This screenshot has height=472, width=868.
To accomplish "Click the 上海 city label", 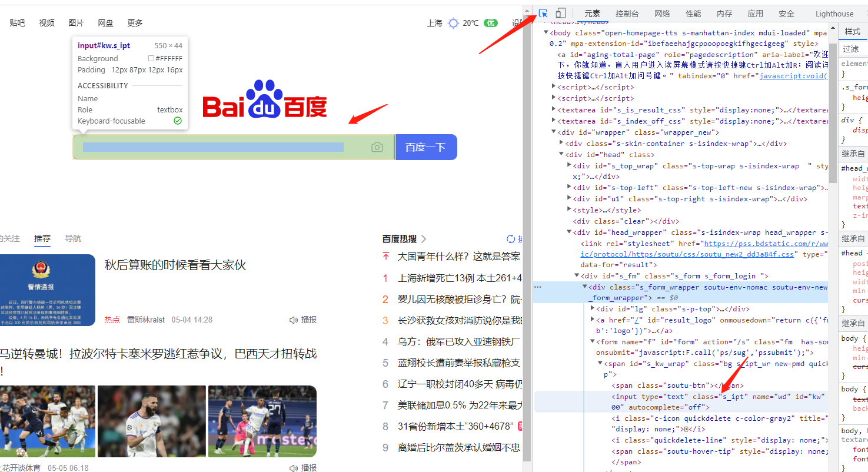I will point(434,23).
